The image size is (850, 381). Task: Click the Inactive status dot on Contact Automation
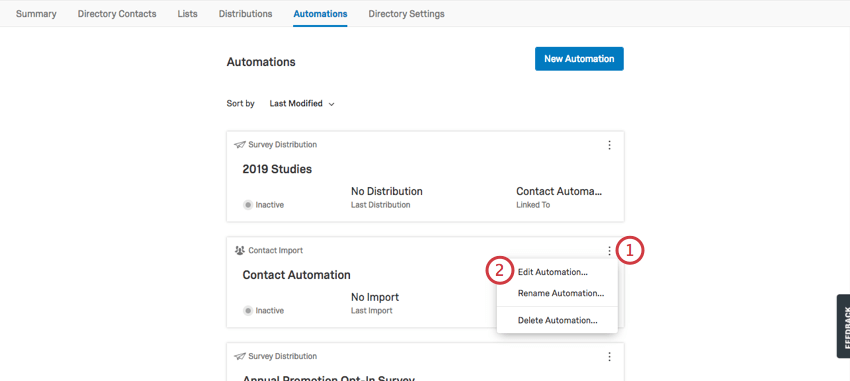click(x=248, y=311)
